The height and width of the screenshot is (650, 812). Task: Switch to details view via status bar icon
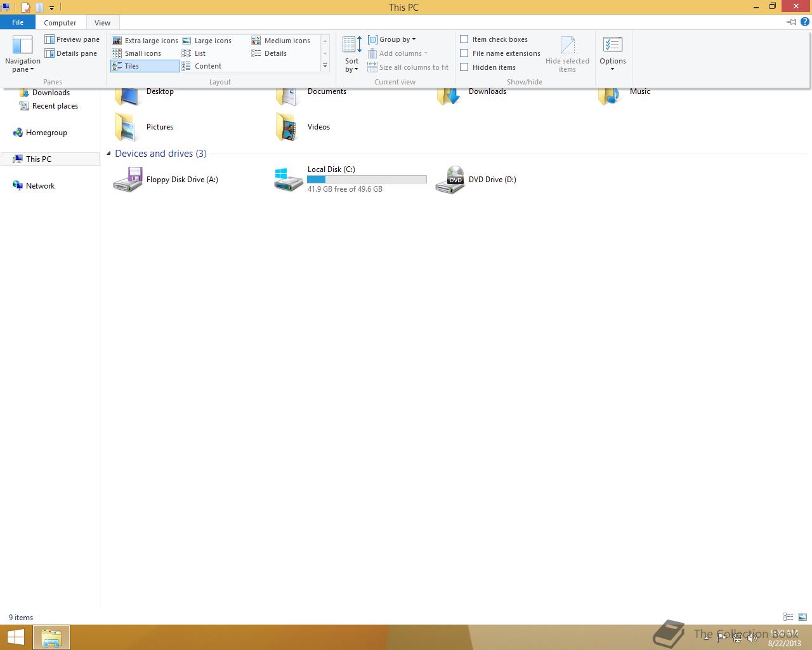tap(788, 617)
